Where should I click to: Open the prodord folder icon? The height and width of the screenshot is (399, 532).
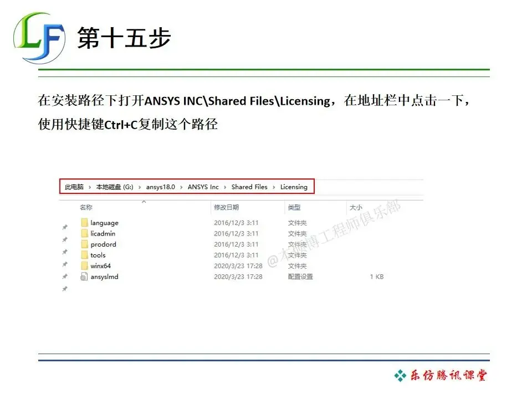point(84,244)
